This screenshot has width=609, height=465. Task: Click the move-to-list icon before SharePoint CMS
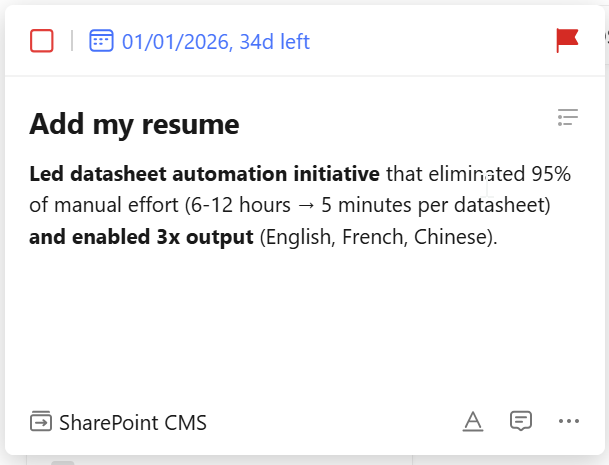pos(41,422)
